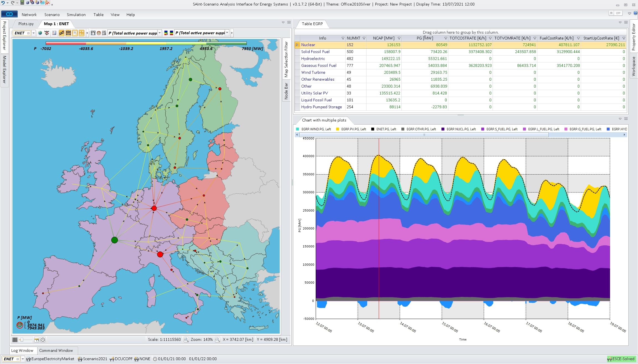Toggle the map grid icon
The image size is (638, 364).
coord(15,340)
